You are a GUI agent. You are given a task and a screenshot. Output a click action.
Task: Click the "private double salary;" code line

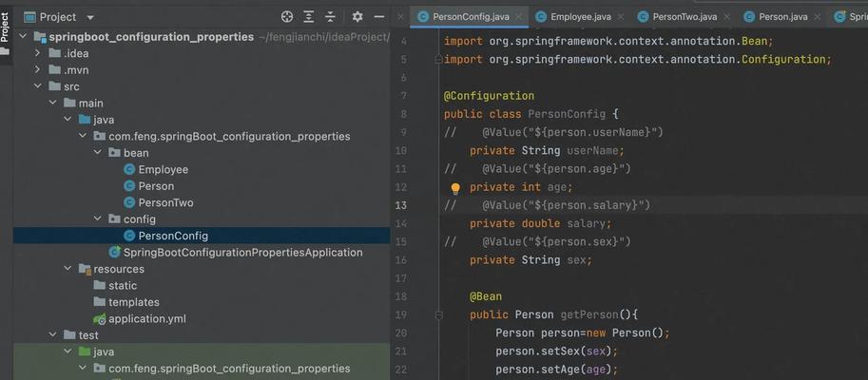click(x=540, y=223)
